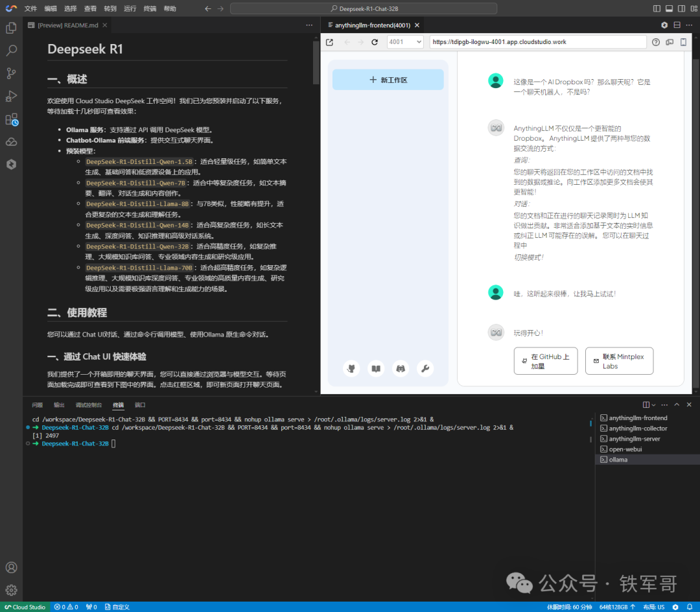Switch to the 端口 panel tab

(140, 405)
